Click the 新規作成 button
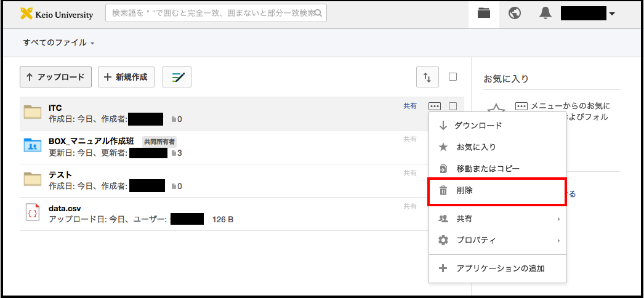 tap(126, 77)
